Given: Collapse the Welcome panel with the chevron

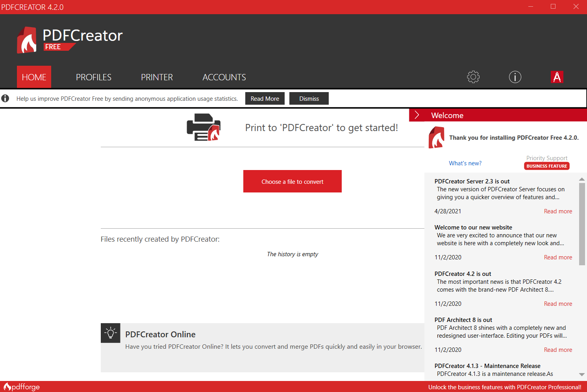Looking at the screenshot, I should click(417, 115).
